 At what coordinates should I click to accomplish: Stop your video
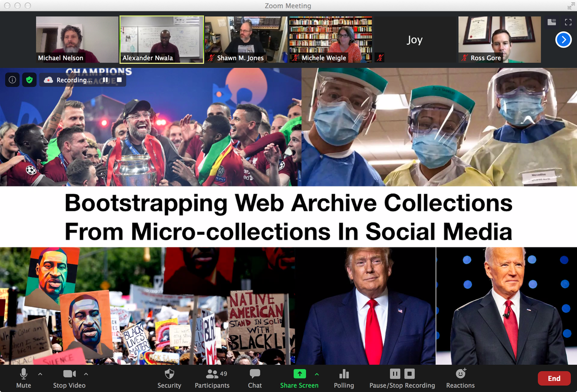click(x=69, y=378)
